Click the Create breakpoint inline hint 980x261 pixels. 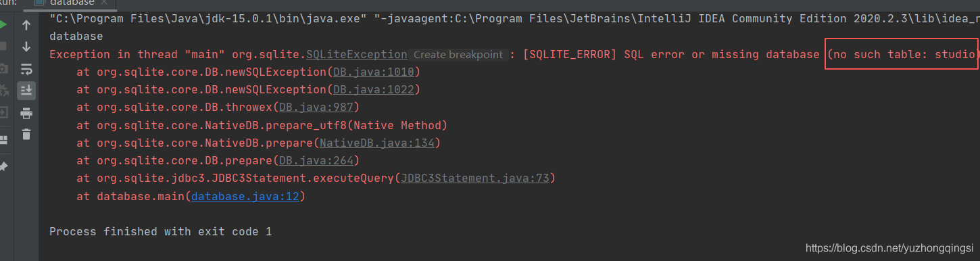point(458,54)
